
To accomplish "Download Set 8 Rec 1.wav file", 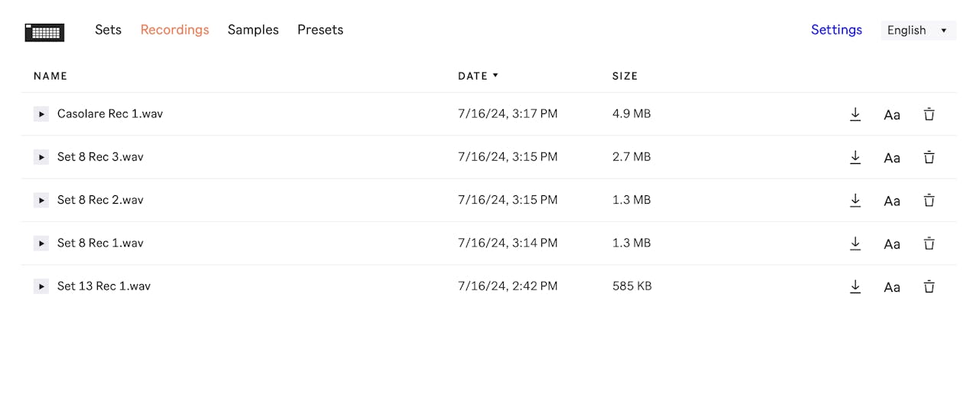I will coord(855,244).
